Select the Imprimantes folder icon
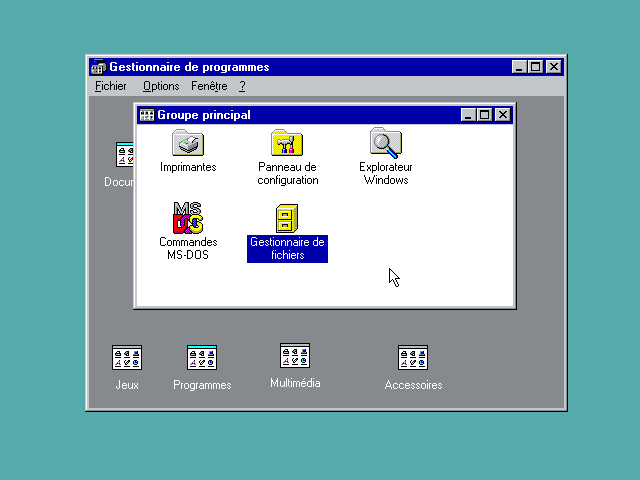This screenshot has height=480, width=640. click(188, 142)
